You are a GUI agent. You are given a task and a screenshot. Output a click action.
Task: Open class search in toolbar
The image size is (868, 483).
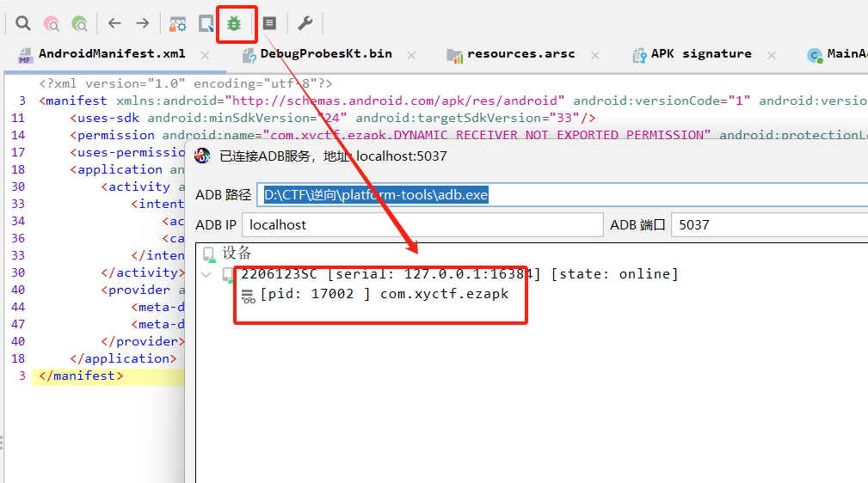tap(52, 23)
